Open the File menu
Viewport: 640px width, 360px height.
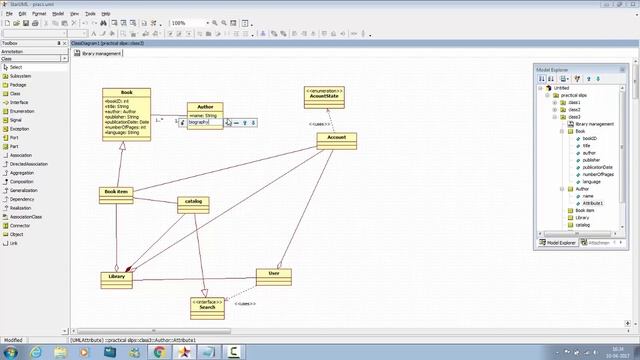tap(9, 13)
